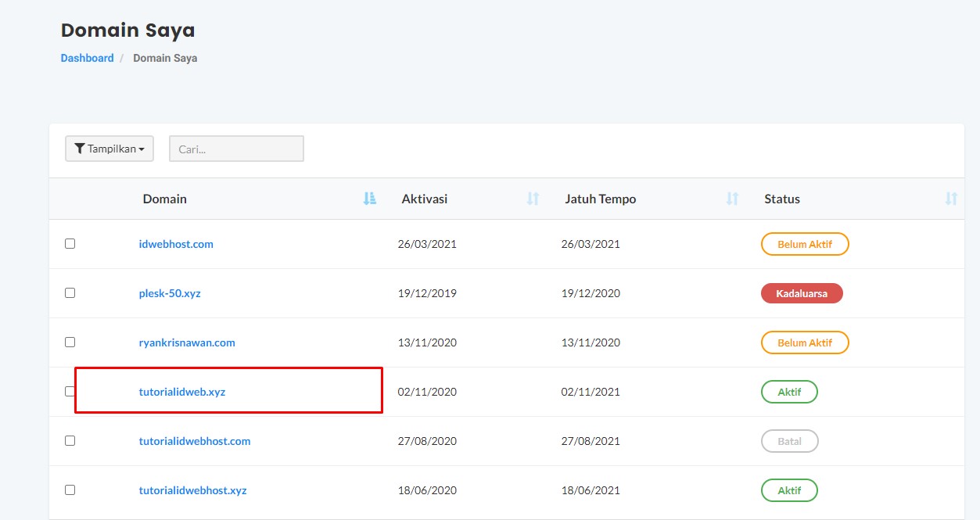Click Domain Saya breadcrumb text

click(x=165, y=58)
